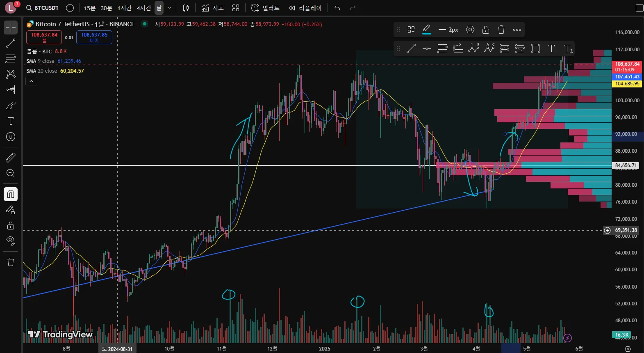Switch to the 4시간 timeframe
644x353 pixels.
144,8
